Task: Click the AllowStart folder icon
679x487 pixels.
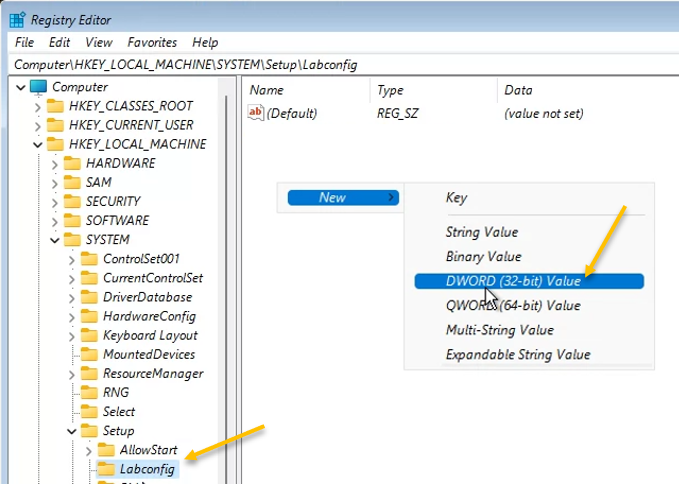Action: (106, 450)
